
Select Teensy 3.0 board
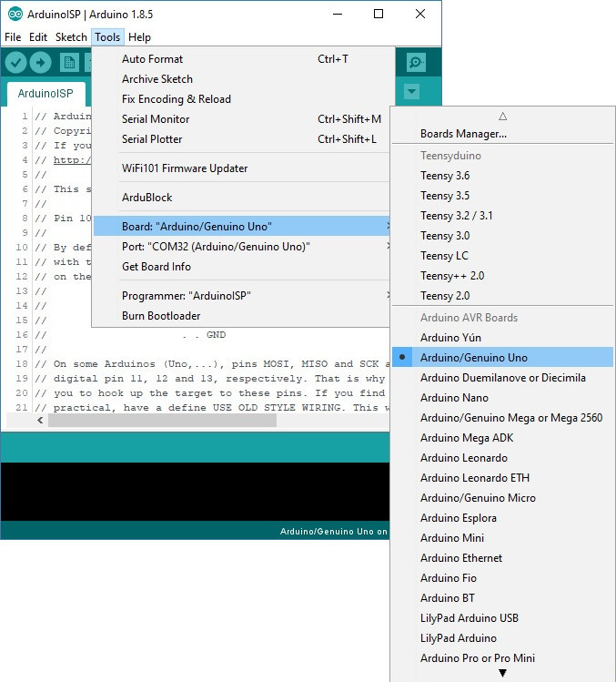[502, 236]
